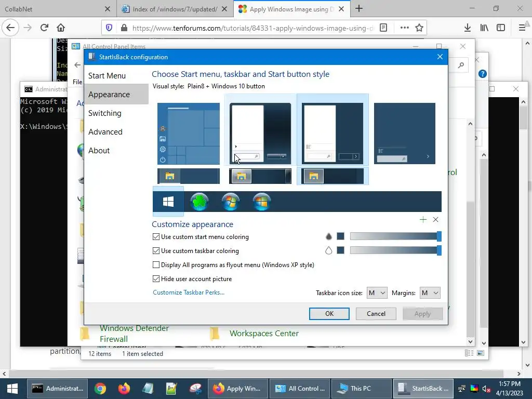Click the outlined droplet taskbar opacity icon
The height and width of the screenshot is (399, 532).
click(x=328, y=250)
